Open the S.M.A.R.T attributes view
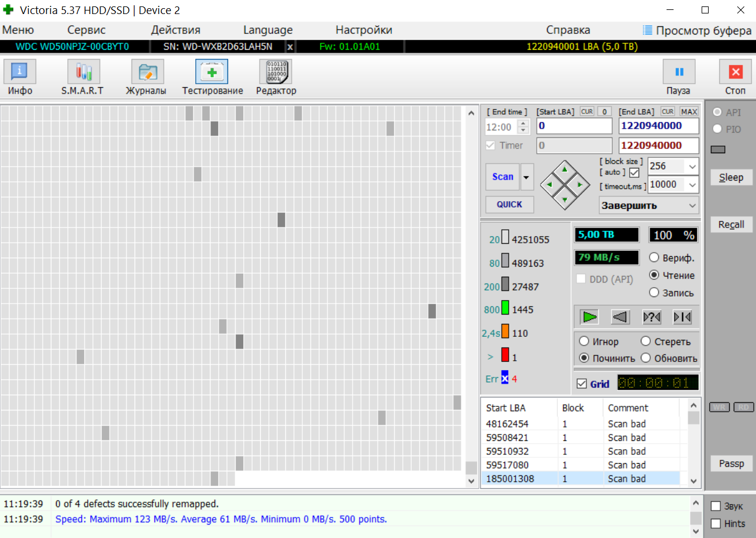This screenshot has height=538, width=756. pos(83,77)
